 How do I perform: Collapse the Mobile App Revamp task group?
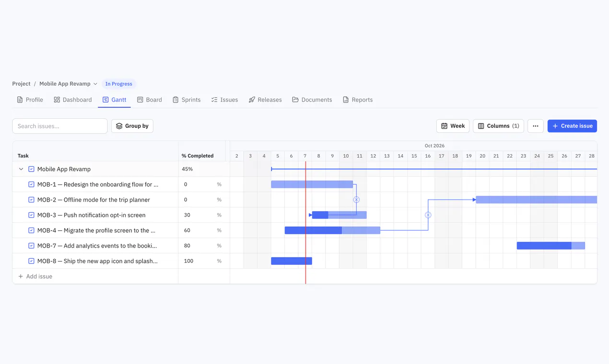click(21, 169)
